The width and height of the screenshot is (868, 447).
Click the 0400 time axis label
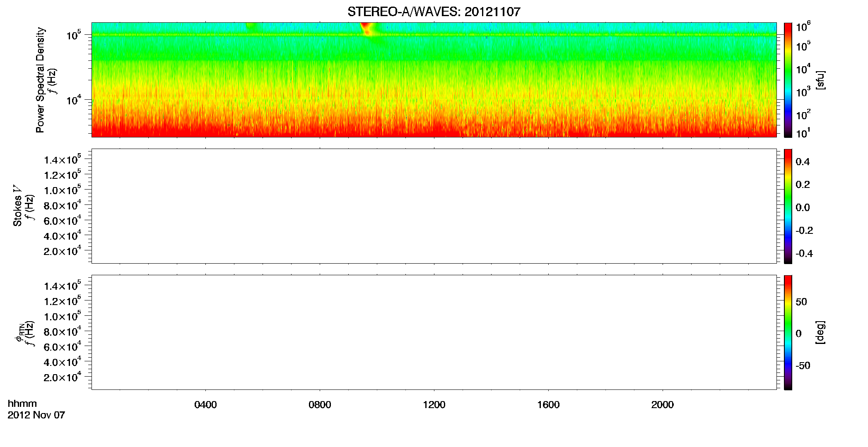[x=205, y=405]
